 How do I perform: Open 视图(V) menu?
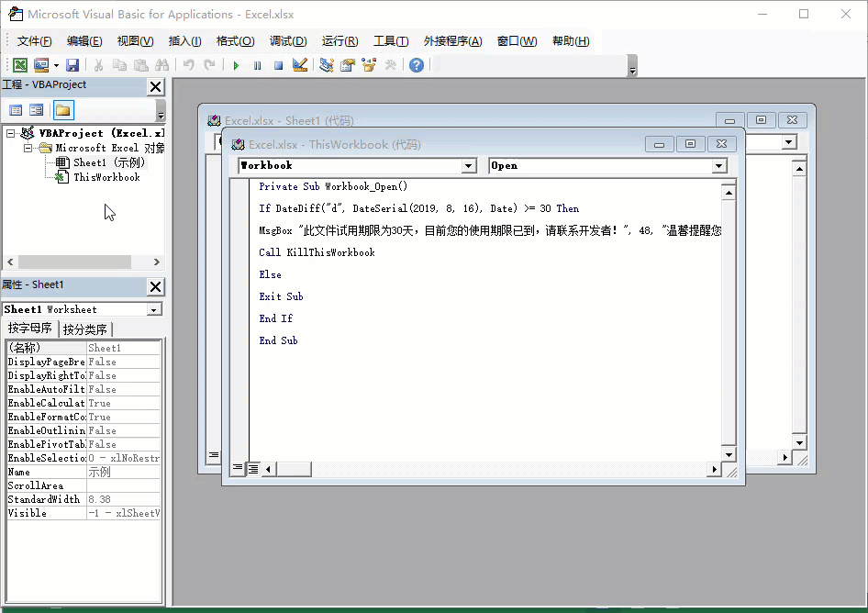(135, 41)
